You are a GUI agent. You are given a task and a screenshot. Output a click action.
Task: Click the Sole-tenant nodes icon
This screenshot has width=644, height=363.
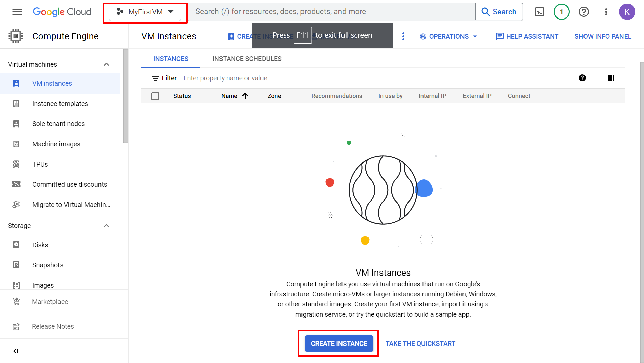coord(16,124)
